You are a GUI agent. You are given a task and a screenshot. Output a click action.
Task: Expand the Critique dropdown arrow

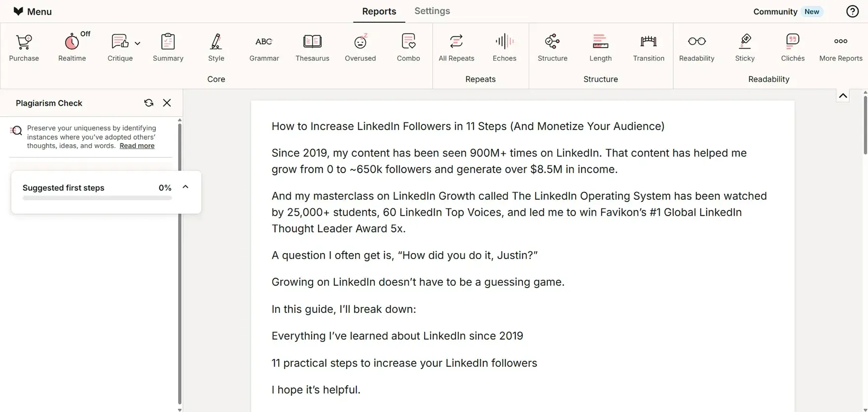138,43
